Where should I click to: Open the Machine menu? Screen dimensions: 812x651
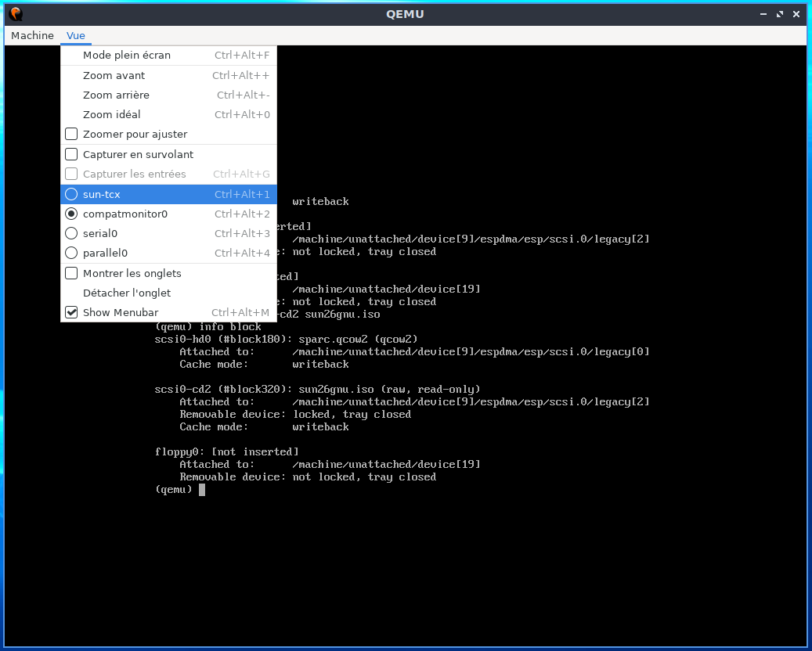32,36
